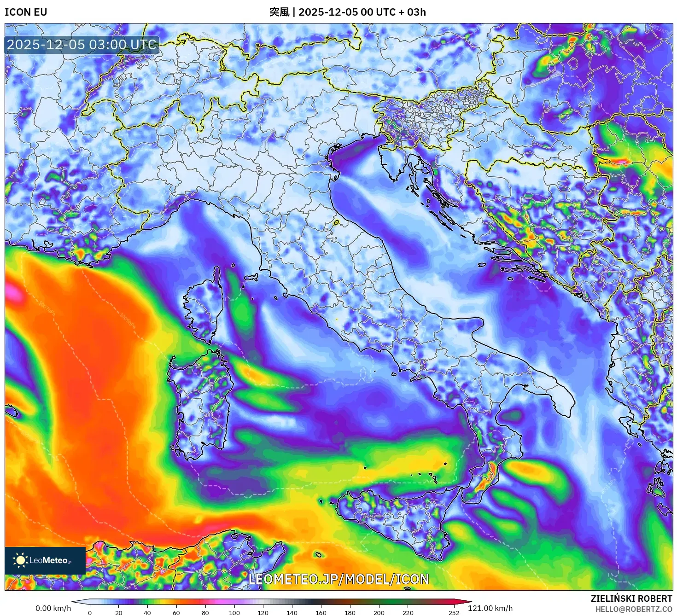Click the ZIELIŃSKI ROBERT author name
The image size is (677, 616).
click(631, 599)
